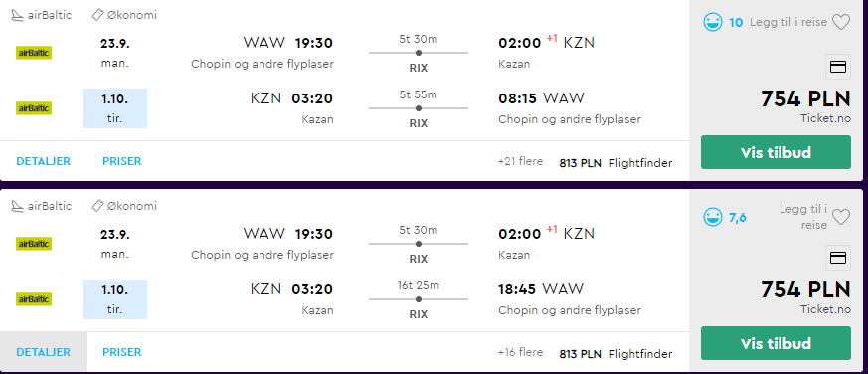
Task: Open PRISER tab of second flight
Action: 121,352
